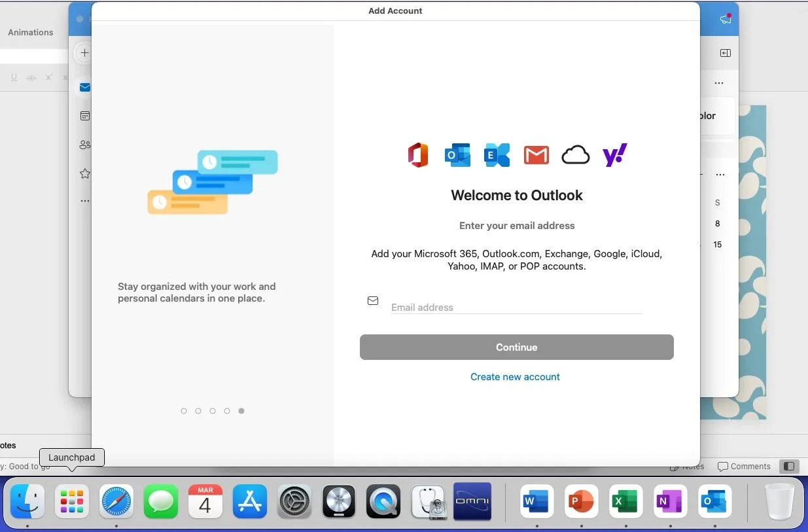Click the Continue button
This screenshot has height=532, width=808.
(x=516, y=347)
